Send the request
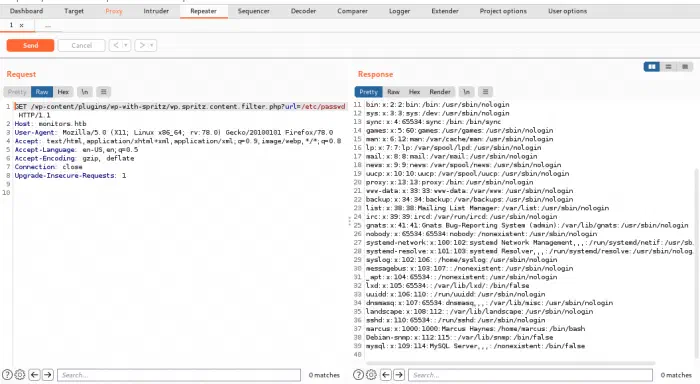Image resolution: width=700 pixels, height=384 pixels. [x=30, y=45]
